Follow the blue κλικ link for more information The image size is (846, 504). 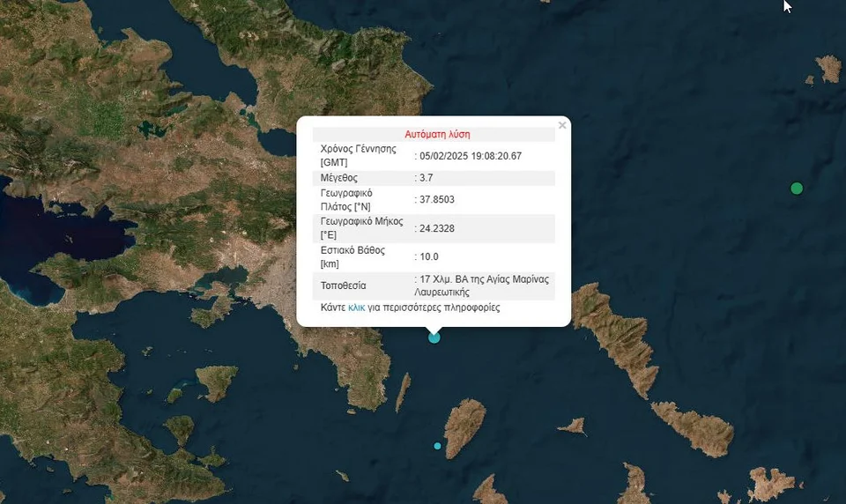tap(356, 308)
